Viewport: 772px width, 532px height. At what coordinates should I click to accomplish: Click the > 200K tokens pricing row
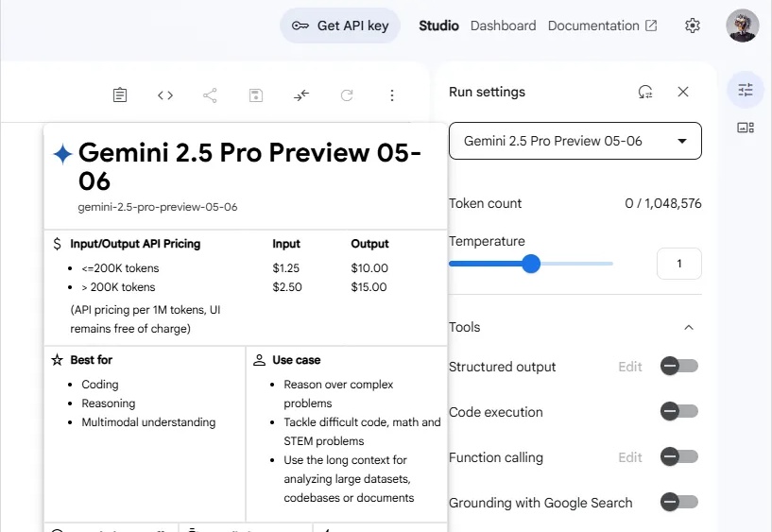coord(118,287)
